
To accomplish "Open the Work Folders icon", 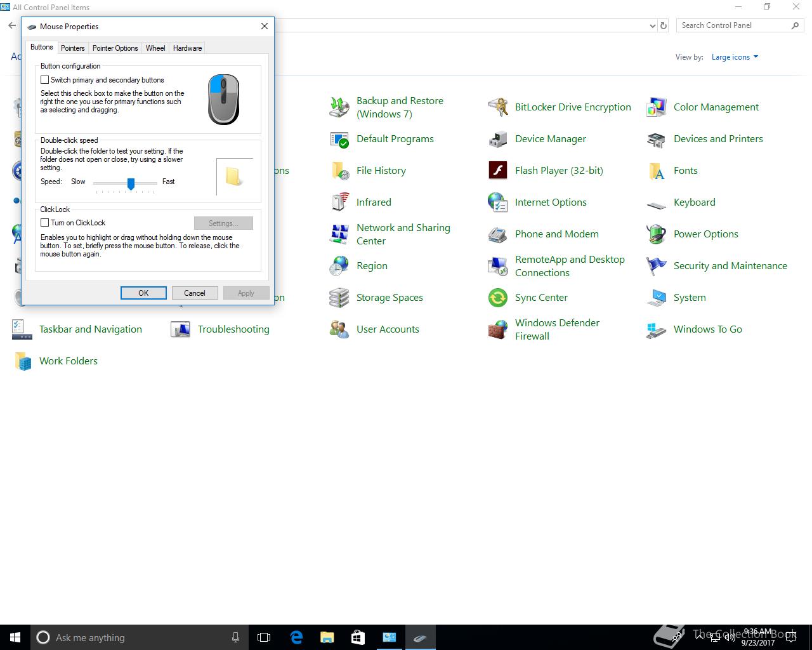I will pyautogui.click(x=22, y=361).
